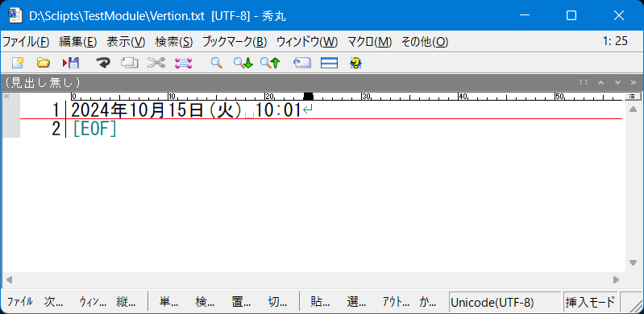644x314 pixels.
Task: Toggle the list icon at ruler right end
Action: click(633, 97)
